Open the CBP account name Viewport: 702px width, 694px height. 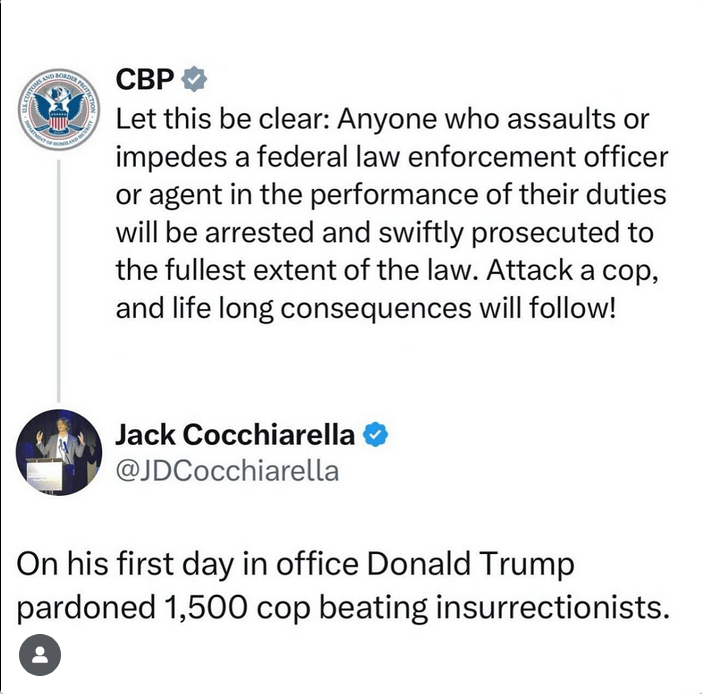coord(146,79)
